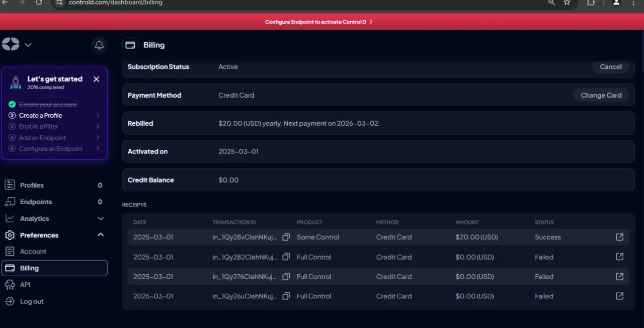
Task: Copy transaction ID in_1Qy26uCIehNKuj
Action: 286,296
